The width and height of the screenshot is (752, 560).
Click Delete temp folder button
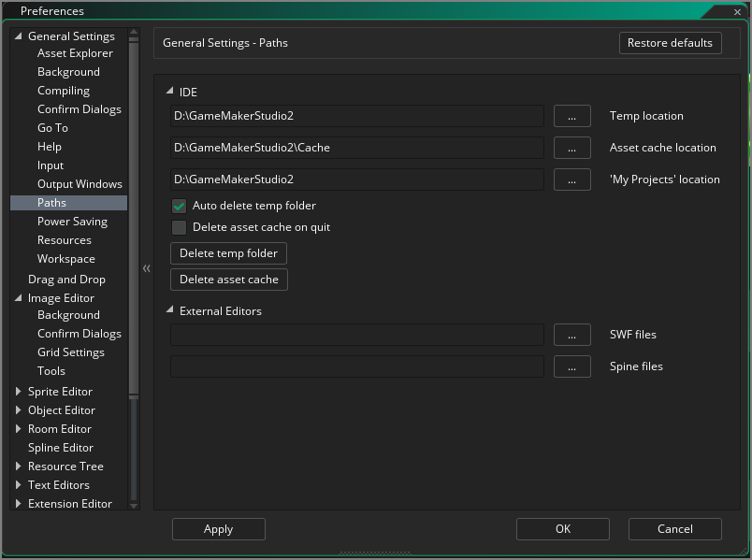(228, 253)
